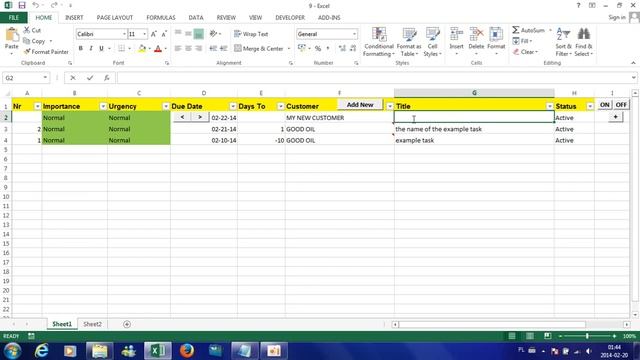Switch to the DEVELOPER tab
The height and width of the screenshot is (360, 640).
pyautogui.click(x=290, y=18)
